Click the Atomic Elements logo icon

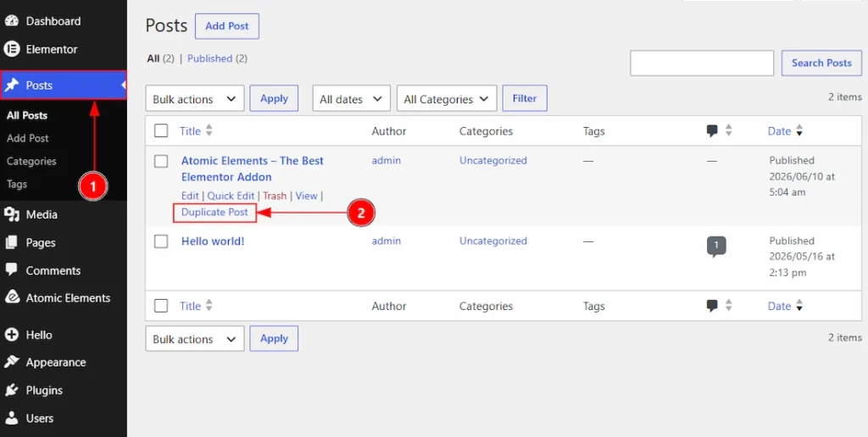[12, 297]
